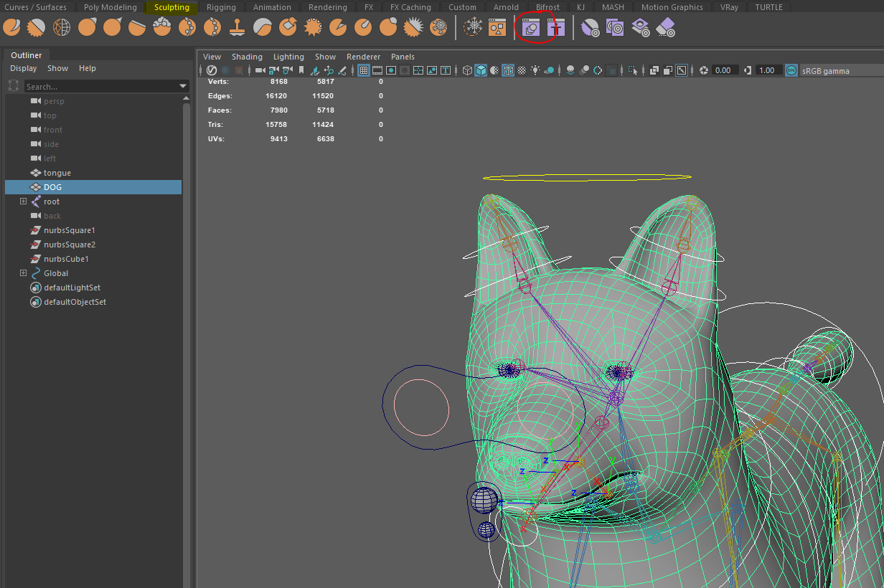Toggle Wireframe on Shaded display
Image resolution: width=884 pixels, height=588 pixels.
[x=507, y=70]
